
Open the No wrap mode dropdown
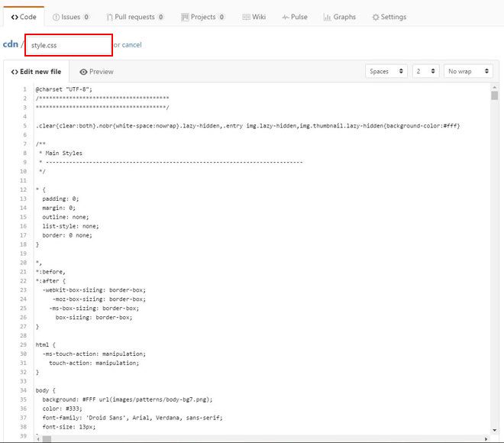click(468, 71)
